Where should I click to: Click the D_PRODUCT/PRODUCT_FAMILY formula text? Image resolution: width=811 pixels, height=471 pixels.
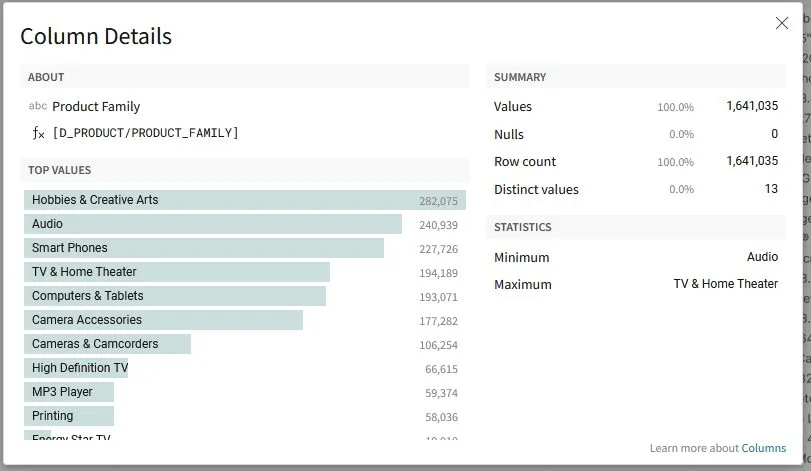[146, 133]
